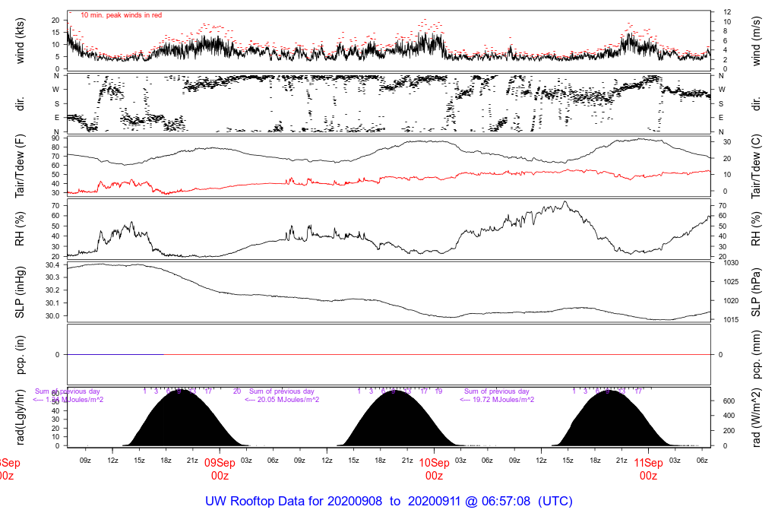Click the 'pcp. (mm)' axis label
This screenshot has height=532, width=778.
point(756,354)
